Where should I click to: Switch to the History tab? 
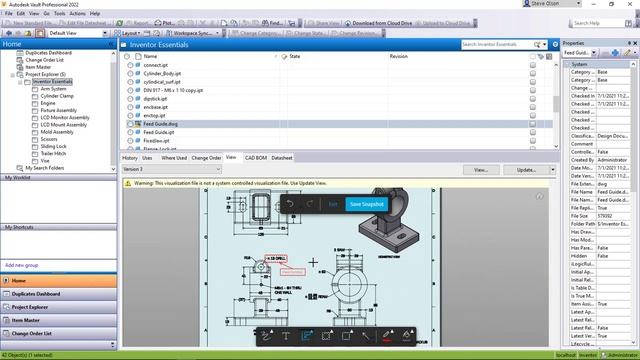pyautogui.click(x=130, y=158)
